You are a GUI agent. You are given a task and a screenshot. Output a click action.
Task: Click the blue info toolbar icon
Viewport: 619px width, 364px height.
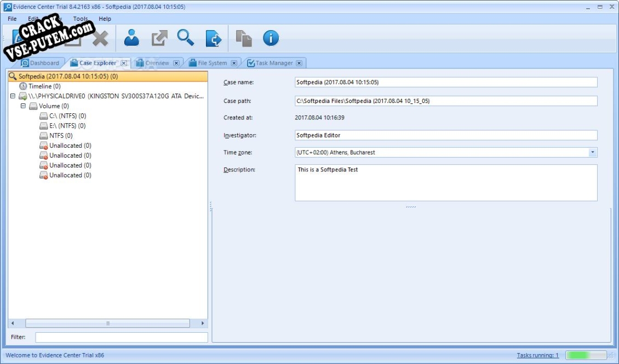pos(271,38)
